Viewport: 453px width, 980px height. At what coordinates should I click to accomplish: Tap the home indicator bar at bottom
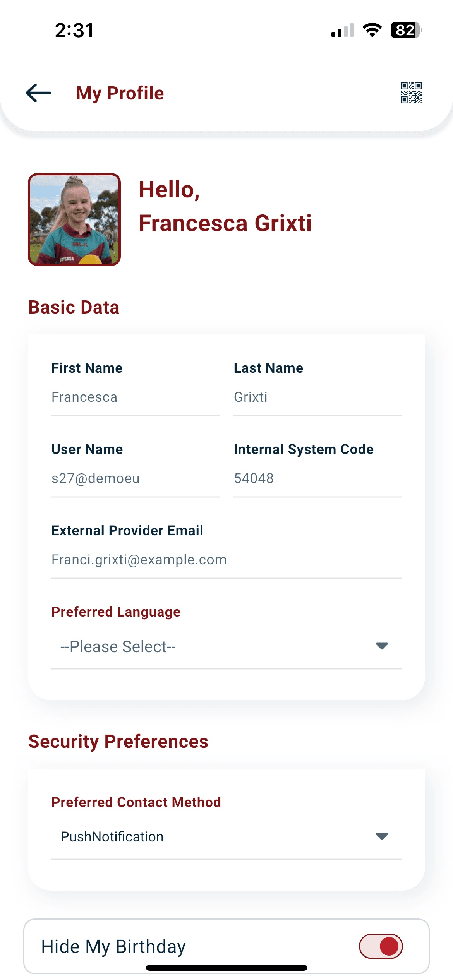[x=226, y=968]
